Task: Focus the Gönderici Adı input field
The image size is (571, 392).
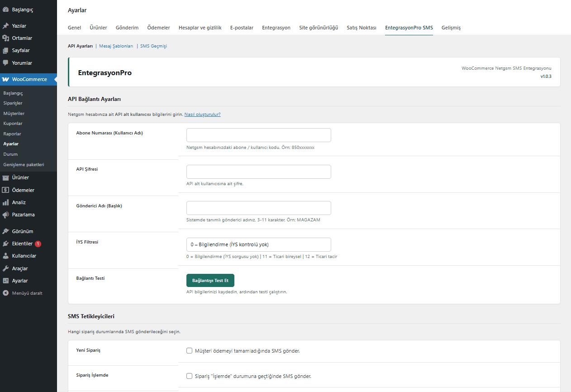Action: point(258,208)
